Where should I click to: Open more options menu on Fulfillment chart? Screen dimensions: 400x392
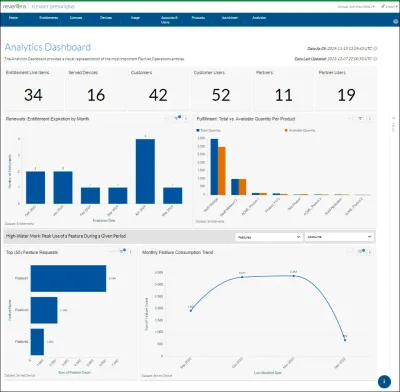[370, 118]
